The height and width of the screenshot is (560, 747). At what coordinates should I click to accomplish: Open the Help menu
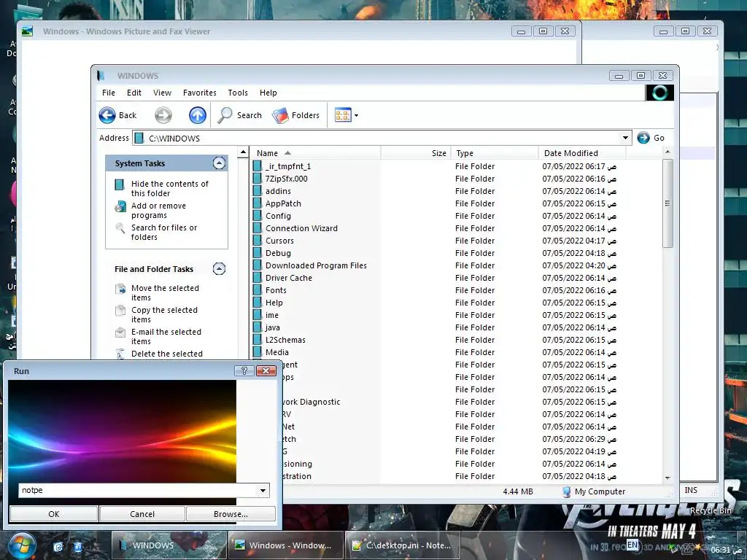tap(268, 93)
